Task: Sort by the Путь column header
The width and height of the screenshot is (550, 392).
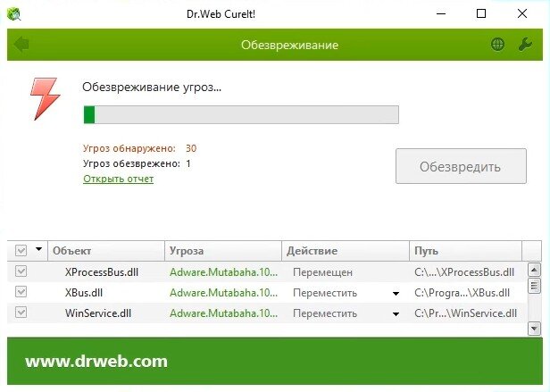Action: (x=465, y=251)
